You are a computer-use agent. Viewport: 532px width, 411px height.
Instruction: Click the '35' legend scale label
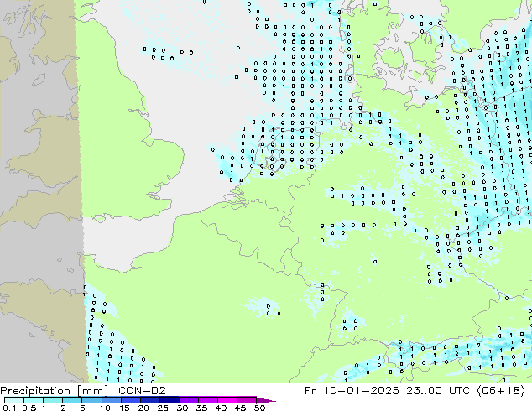pos(201,408)
